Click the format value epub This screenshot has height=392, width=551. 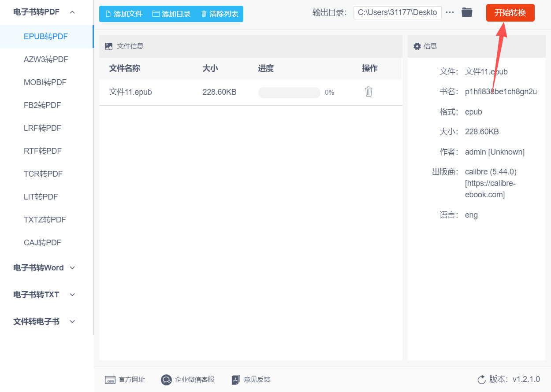(x=473, y=112)
